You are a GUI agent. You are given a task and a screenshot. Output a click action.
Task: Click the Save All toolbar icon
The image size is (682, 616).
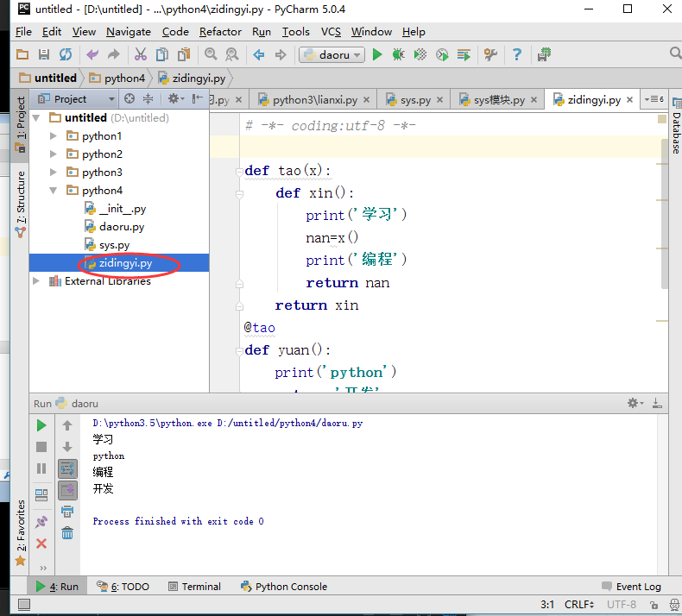pos(43,54)
